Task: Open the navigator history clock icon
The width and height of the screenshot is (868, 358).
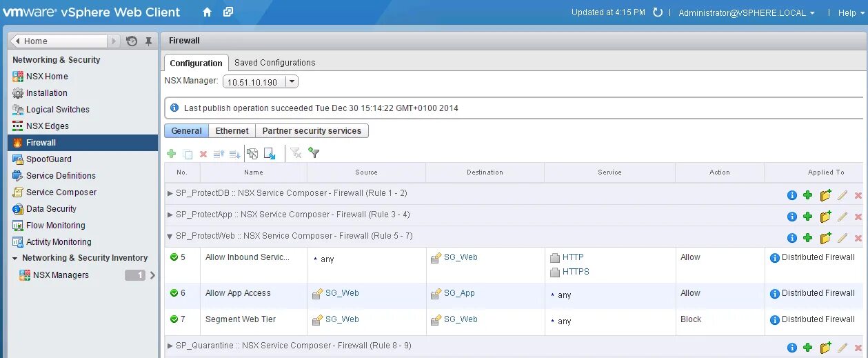Action: point(132,41)
